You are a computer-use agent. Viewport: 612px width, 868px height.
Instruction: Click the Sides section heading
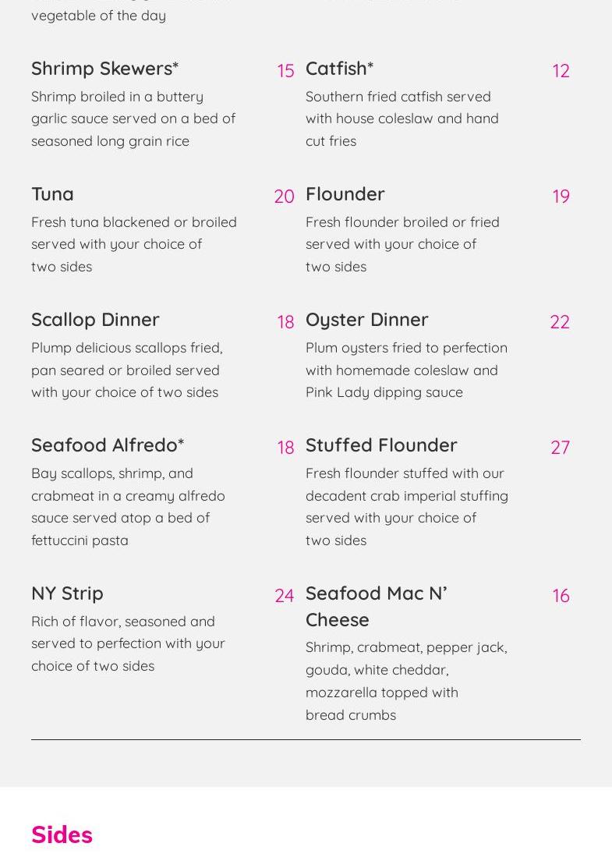click(x=62, y=835)
